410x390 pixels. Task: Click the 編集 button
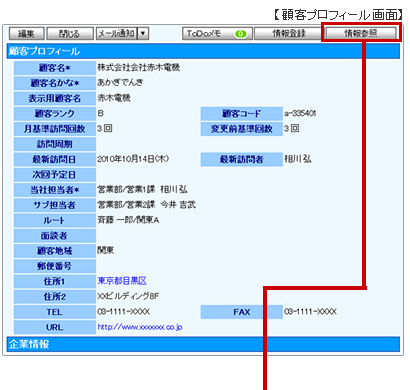click(x=26, y=34)
